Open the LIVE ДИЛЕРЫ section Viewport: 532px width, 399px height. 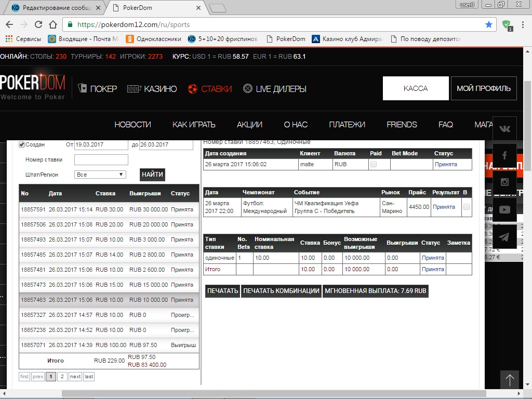click(x=275, y=89)
